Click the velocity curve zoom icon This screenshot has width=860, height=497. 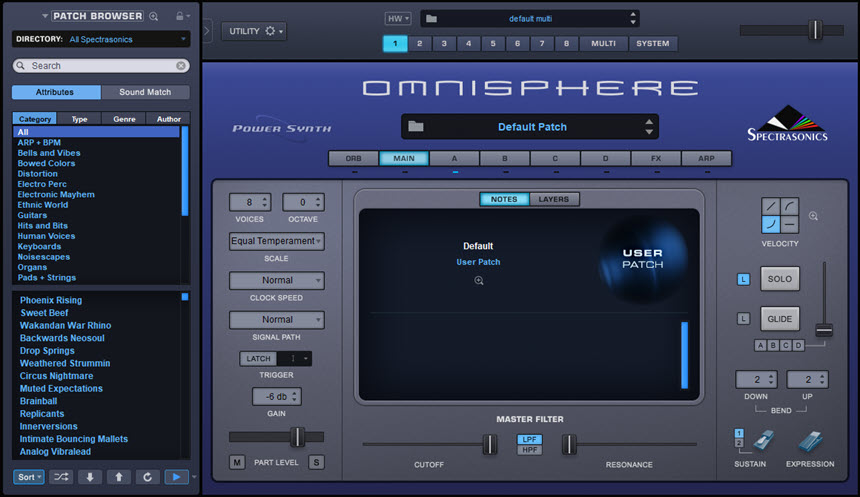point(813,216)
